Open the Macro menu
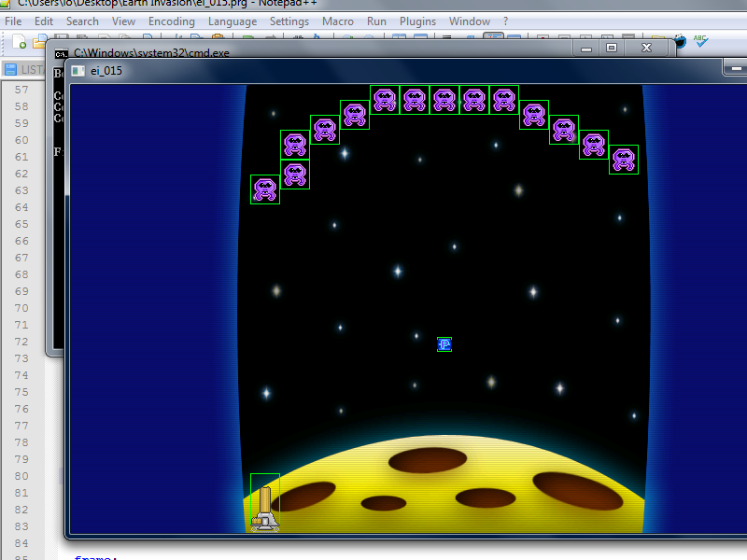Image resolution: width=747 pixels, height=560 pixels. pos(338,21)
